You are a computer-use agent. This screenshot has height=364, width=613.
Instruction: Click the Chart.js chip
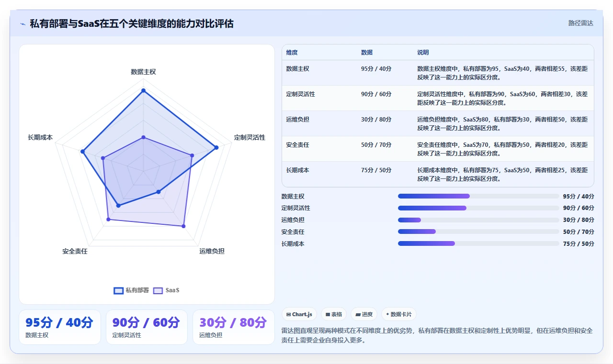point(299,314)
